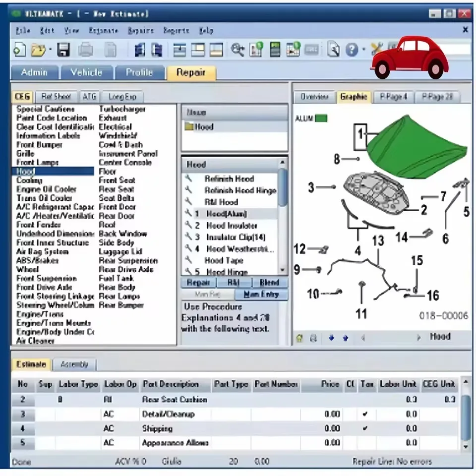
Task: Open the zoom/search magnifier toolbar icon
Action: 237,50
